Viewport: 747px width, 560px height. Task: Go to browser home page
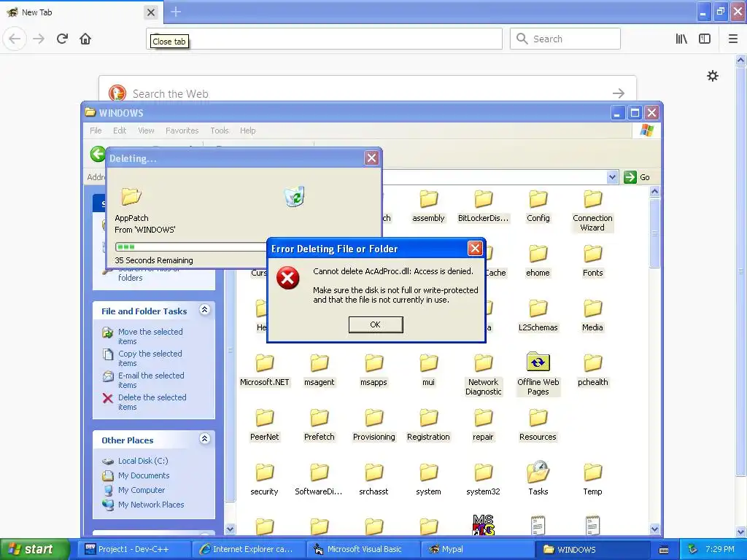click(x=85, y=39)
